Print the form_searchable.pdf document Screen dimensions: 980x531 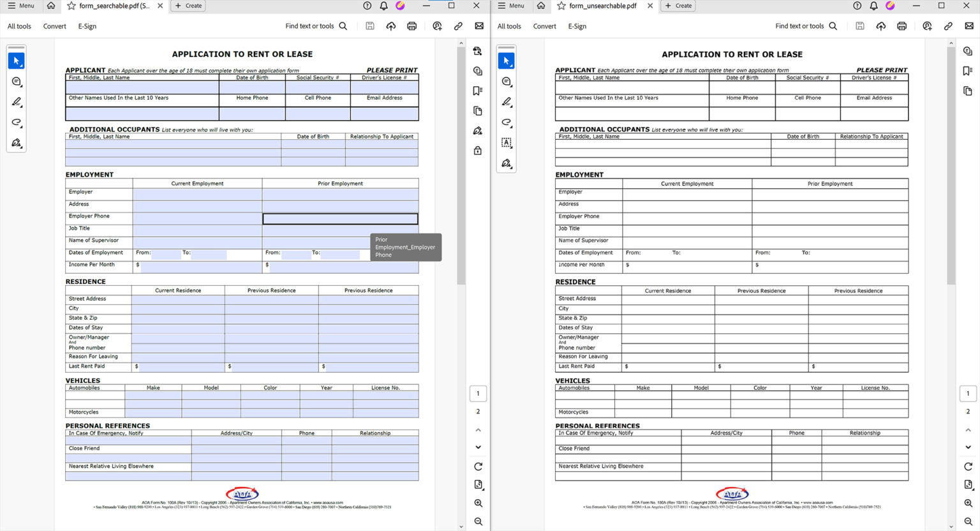(x=412, y=26)
